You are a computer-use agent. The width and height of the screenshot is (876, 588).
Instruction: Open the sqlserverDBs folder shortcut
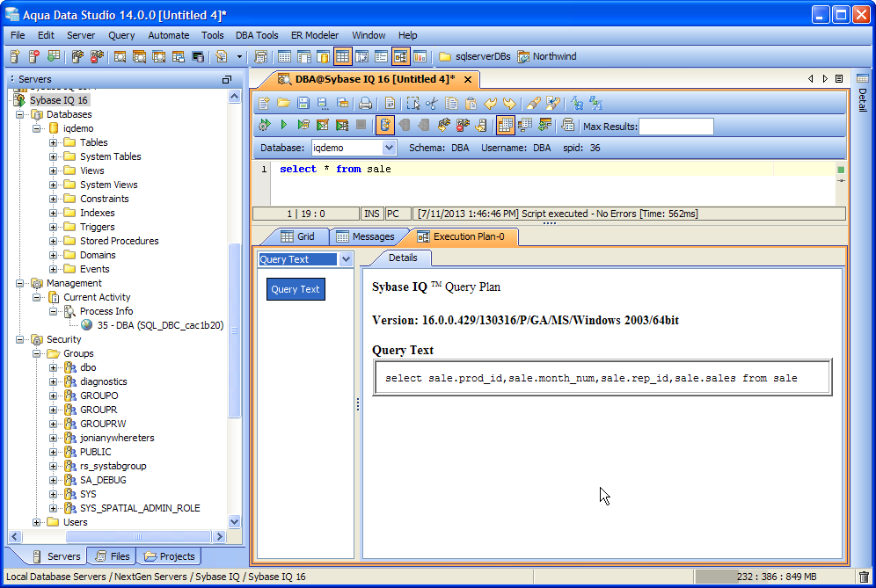click(x=475, y=56)
